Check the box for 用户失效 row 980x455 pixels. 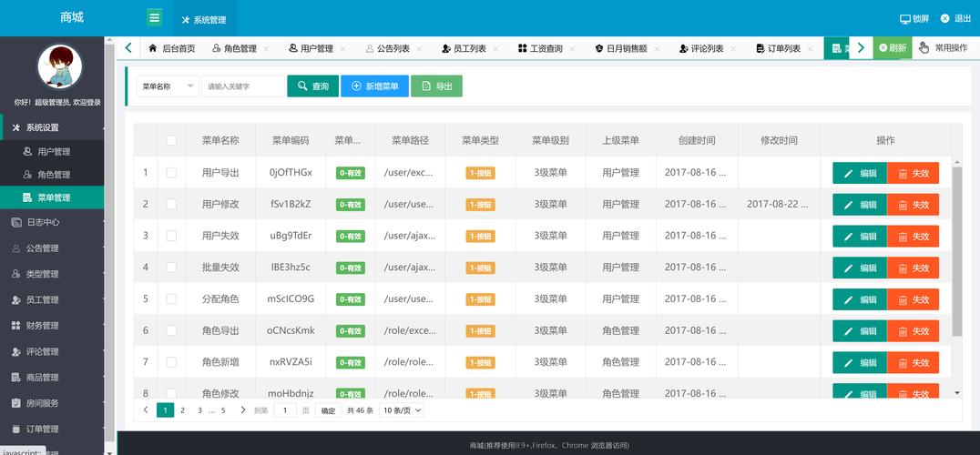(x=171, y=236)
